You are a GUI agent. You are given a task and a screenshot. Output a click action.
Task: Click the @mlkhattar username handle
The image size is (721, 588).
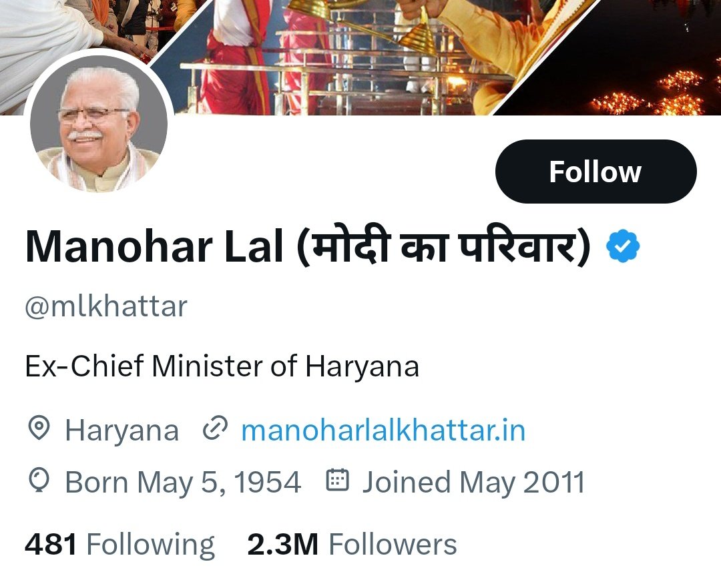tap(106, 306)
